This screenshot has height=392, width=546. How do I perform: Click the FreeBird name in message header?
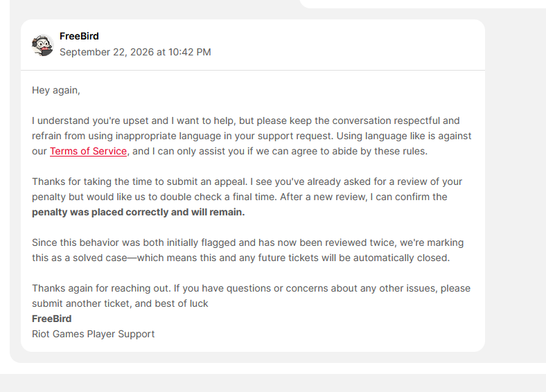pyautogui.click(x=79, y=36)
